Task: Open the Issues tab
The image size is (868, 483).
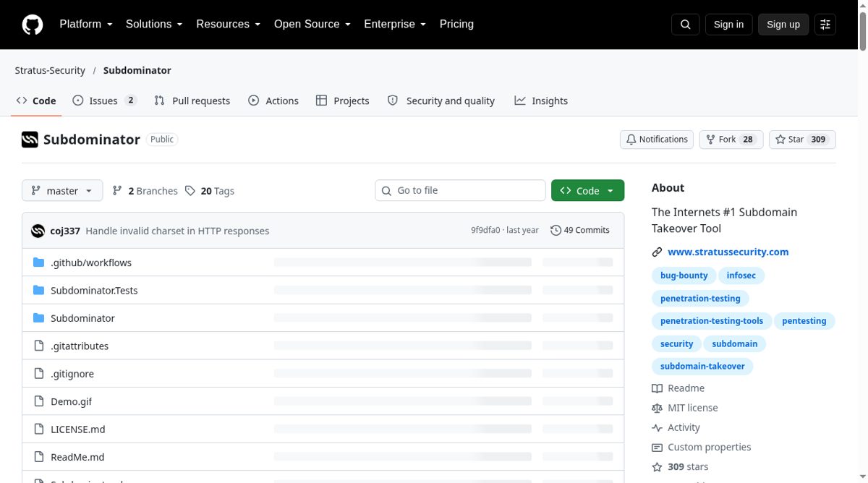Action: pos(105,101)
